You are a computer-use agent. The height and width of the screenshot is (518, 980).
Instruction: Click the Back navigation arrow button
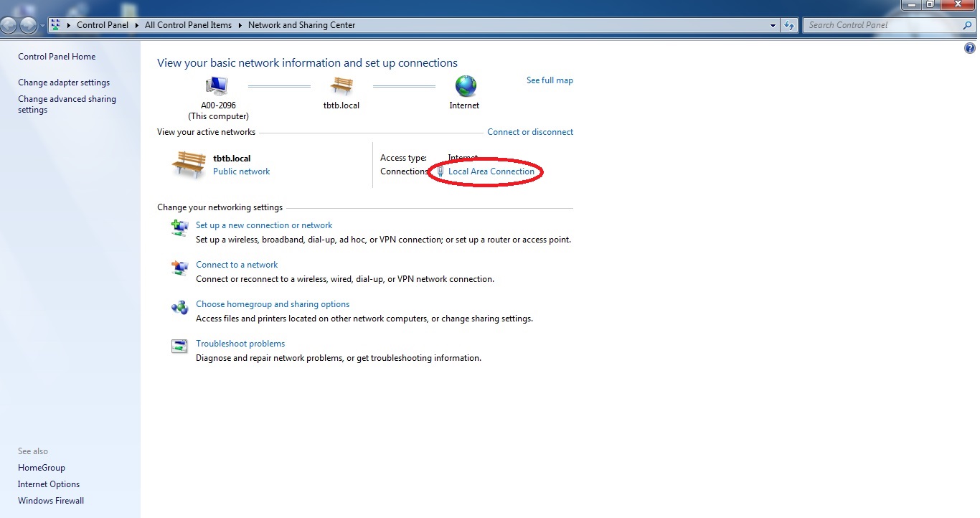click(x=9, y=25)
